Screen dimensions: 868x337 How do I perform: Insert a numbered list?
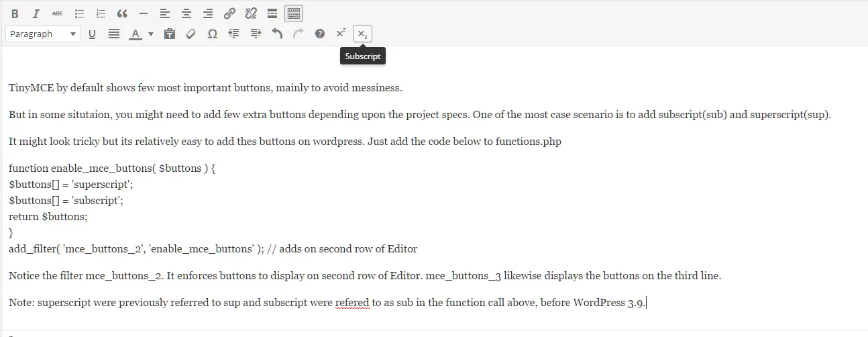(101, 13)
